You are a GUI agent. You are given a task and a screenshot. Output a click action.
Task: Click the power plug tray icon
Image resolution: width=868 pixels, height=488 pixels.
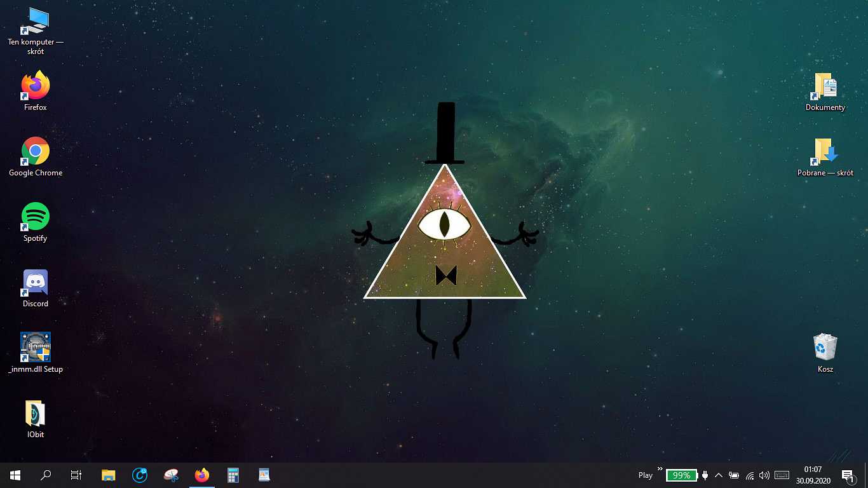point(705,475)
